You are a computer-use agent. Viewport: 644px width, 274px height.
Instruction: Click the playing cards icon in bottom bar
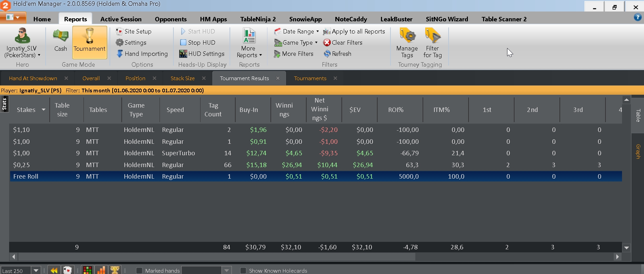click(x=68, y=270)
